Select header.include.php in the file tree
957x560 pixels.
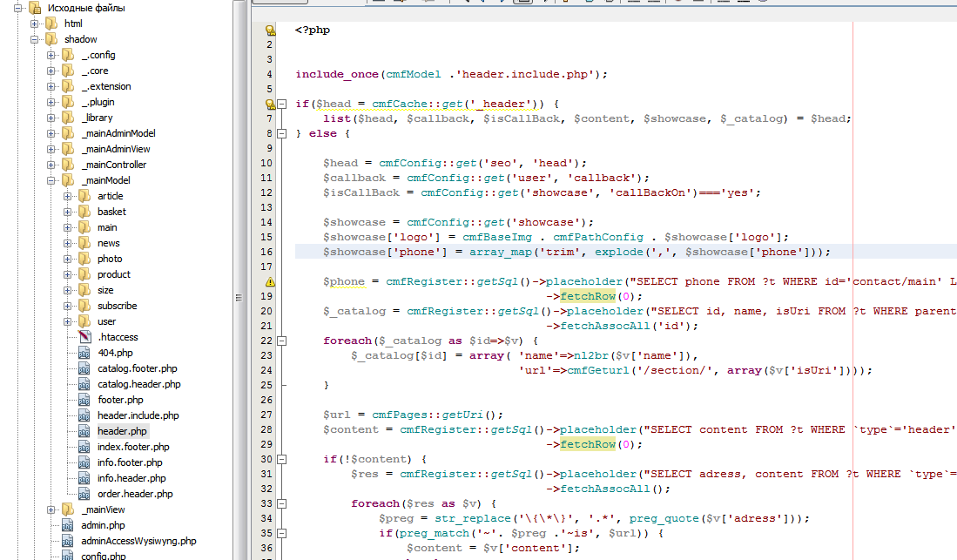point(138,415)
